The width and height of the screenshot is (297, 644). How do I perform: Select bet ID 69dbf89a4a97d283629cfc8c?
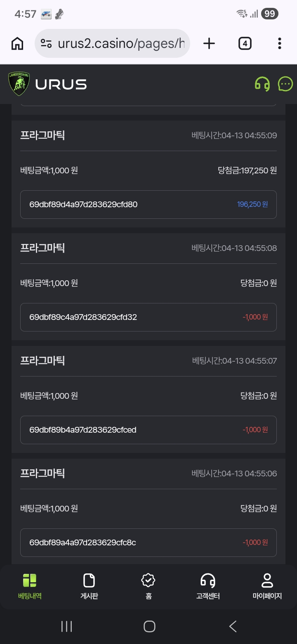tap(82, 542)
